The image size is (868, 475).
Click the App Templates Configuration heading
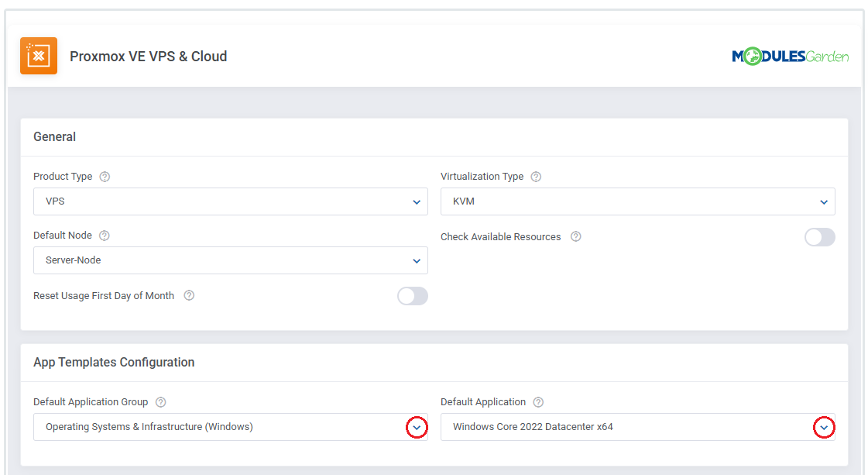[x=114, y=363]
